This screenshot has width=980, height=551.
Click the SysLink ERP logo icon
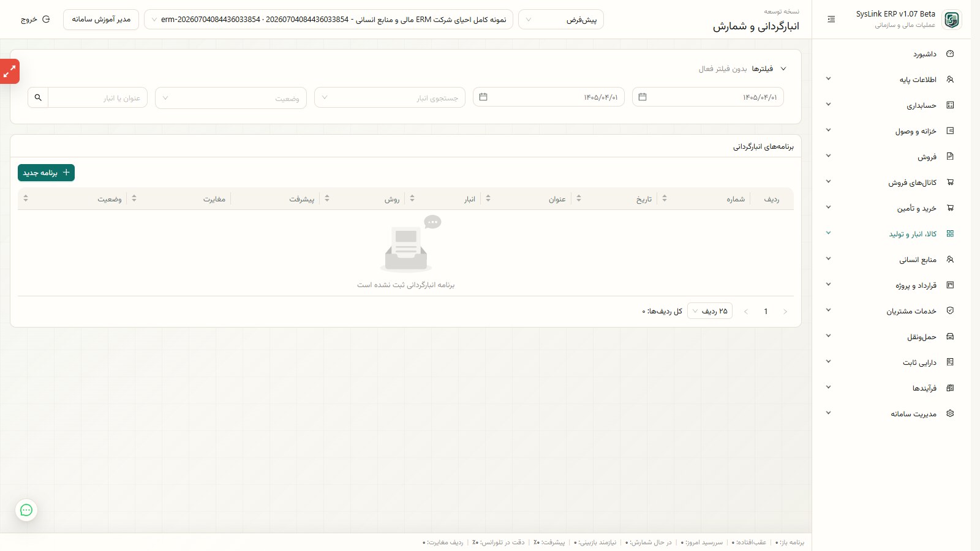tap(952, 20)
